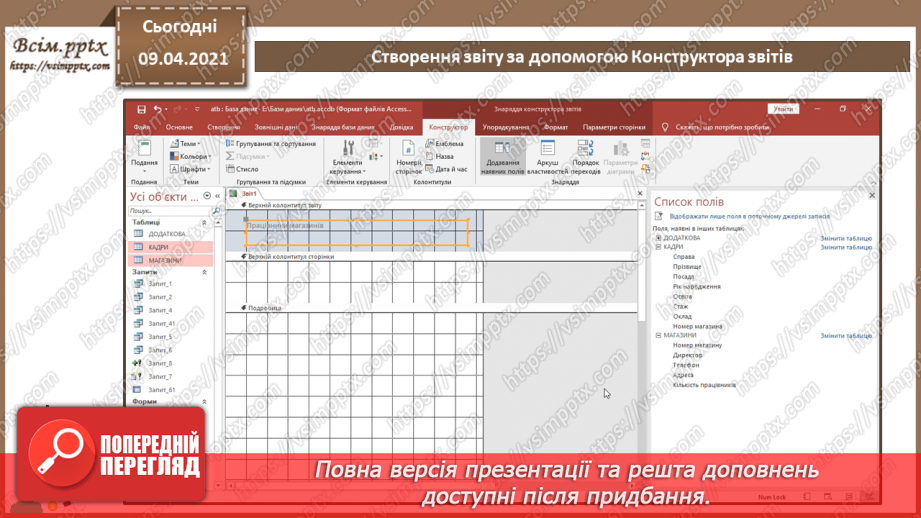This screenshot has width=921, height=518.
Task: Click the lightbulb Tell me icon
Action: (x=665, y=127)
